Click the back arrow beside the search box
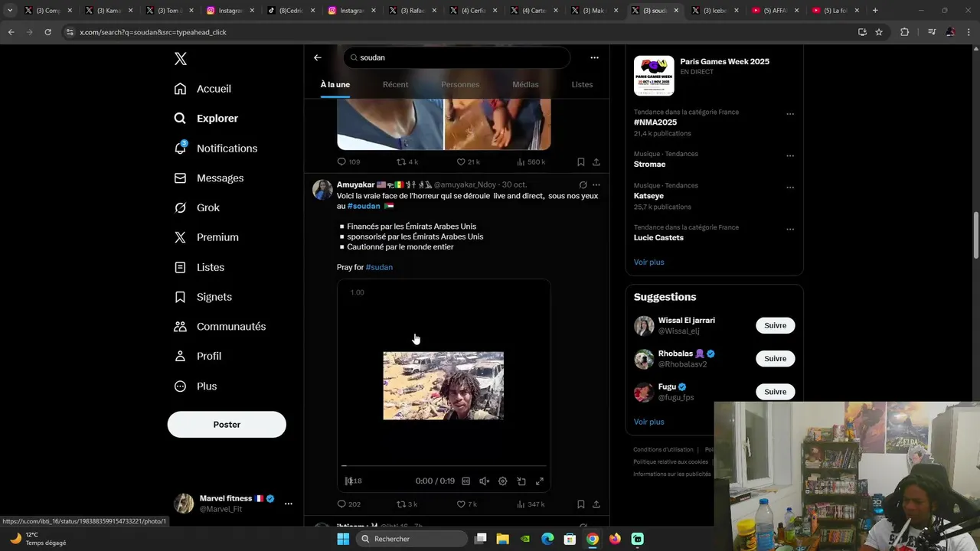 pyautogui.click(x=318, y=57)
